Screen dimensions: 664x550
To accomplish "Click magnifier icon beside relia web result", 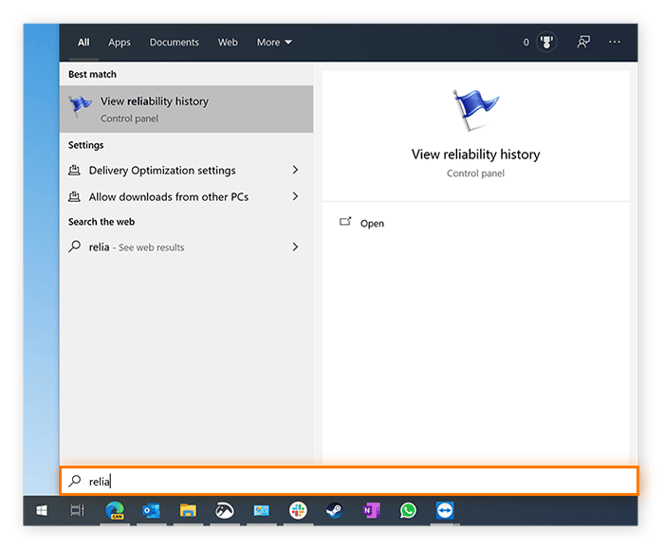I will coord(75,246).
